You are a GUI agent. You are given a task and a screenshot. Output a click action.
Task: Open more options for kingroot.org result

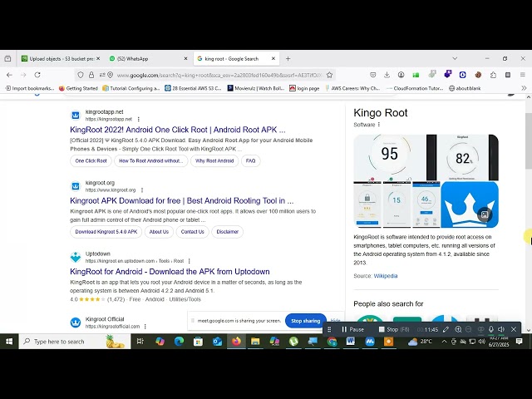click(x=142, y=190)
